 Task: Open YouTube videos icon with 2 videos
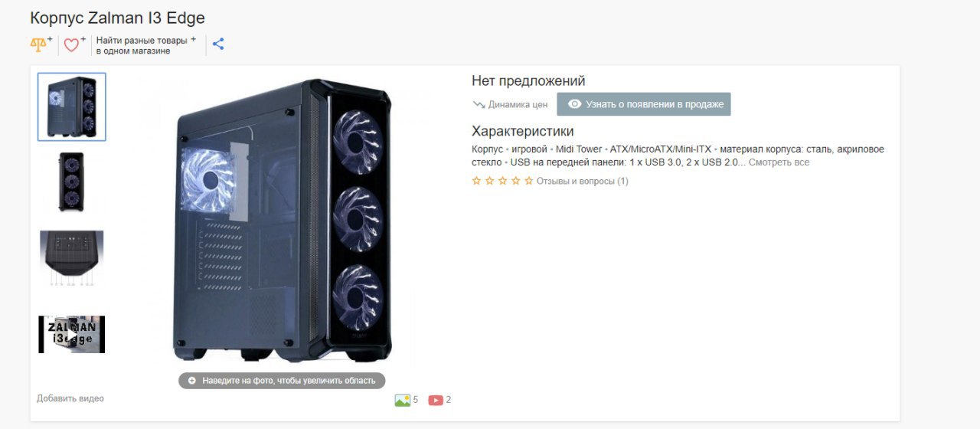point(436,400)
